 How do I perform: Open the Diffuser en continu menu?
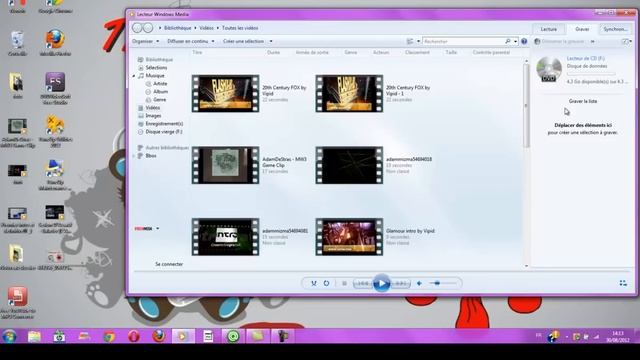(191, 41)
